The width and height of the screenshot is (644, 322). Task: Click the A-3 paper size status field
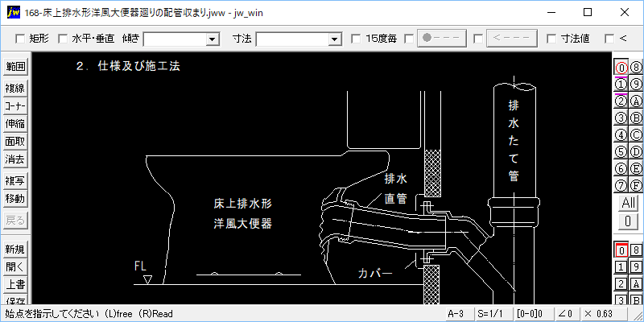459,314
